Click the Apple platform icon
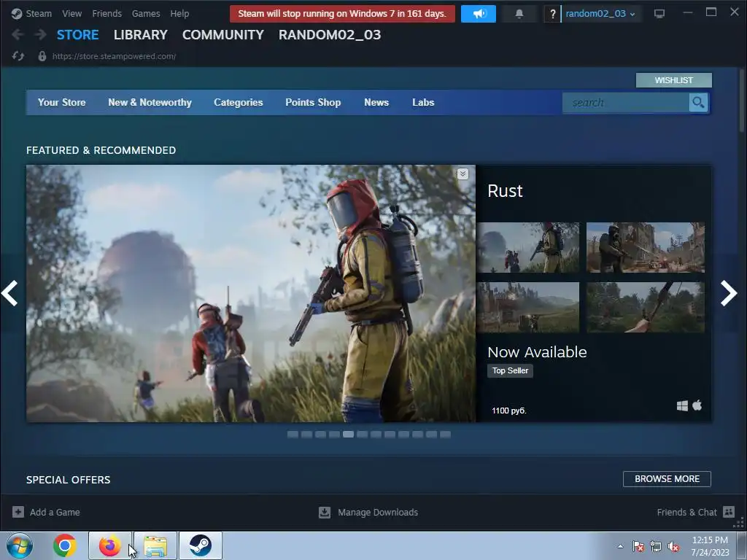Screen dimensions: 747x560 697,405
